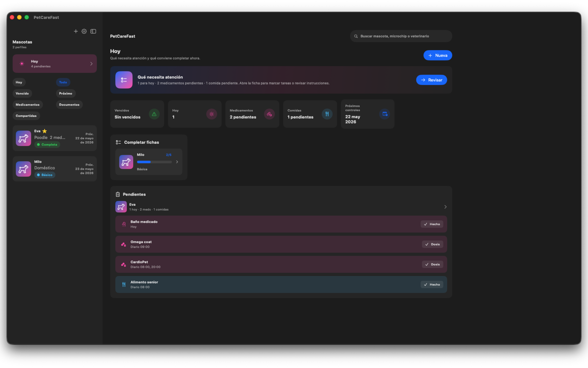Click the checklist icon in the attention banner
Screen dimensions: 588x368
coord(124,80)
